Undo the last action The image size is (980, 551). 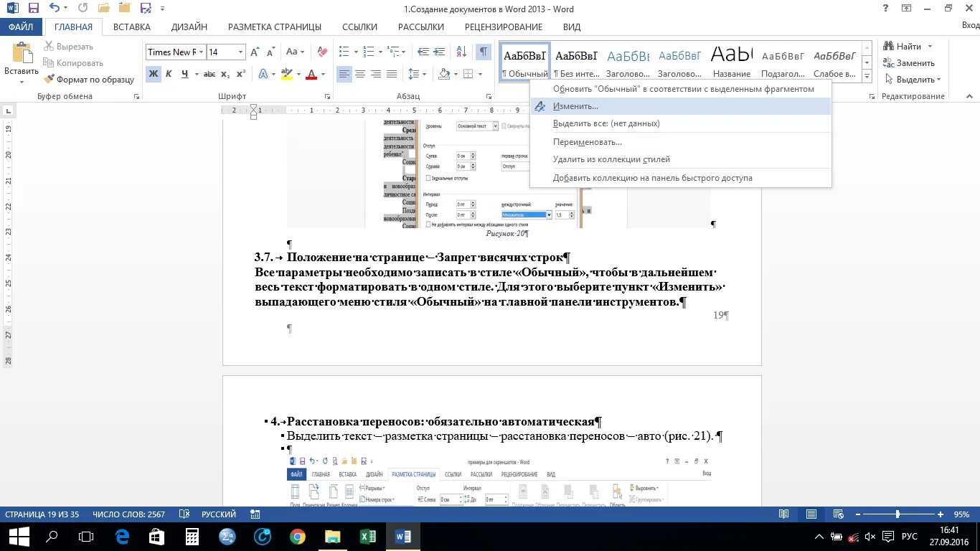[x=55, y=9]
